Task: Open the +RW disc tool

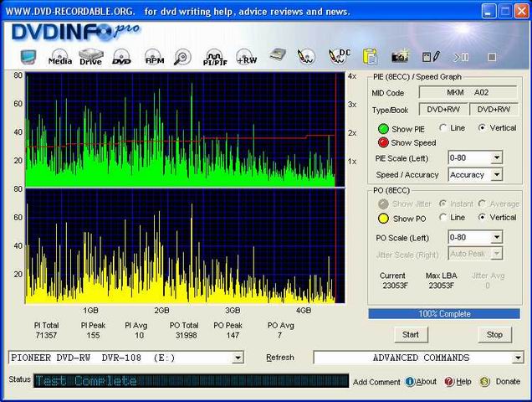Action: coord(247,57)
